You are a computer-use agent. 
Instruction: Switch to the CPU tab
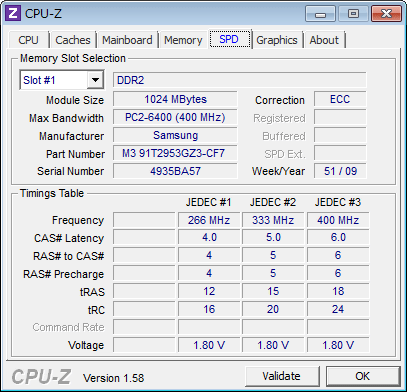click(x=28, y=40)
